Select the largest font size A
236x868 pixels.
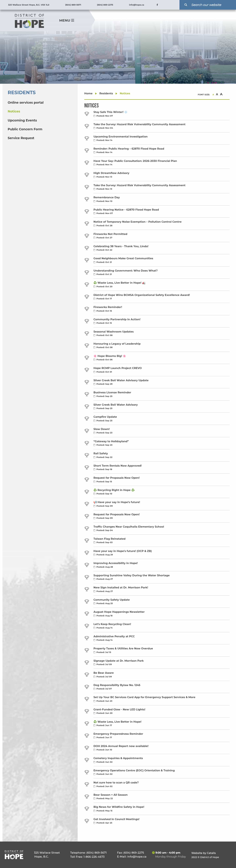[221, 94]
